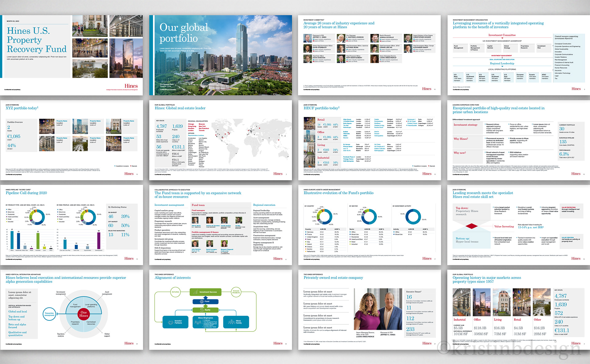This screenshot has height=364, width=590.
Task: Click the Returns circle label
Action: tap(175, 292)
